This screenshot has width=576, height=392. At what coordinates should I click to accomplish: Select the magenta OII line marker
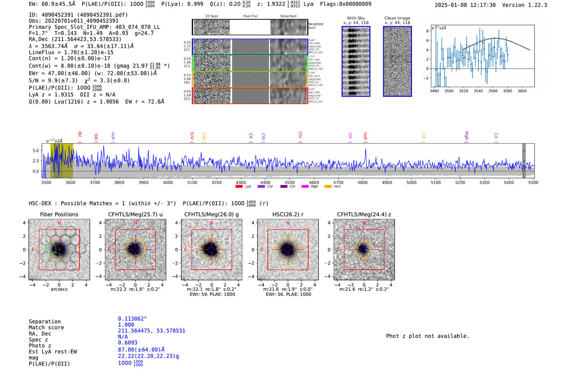pyautogui.click(x=350, y=138)
